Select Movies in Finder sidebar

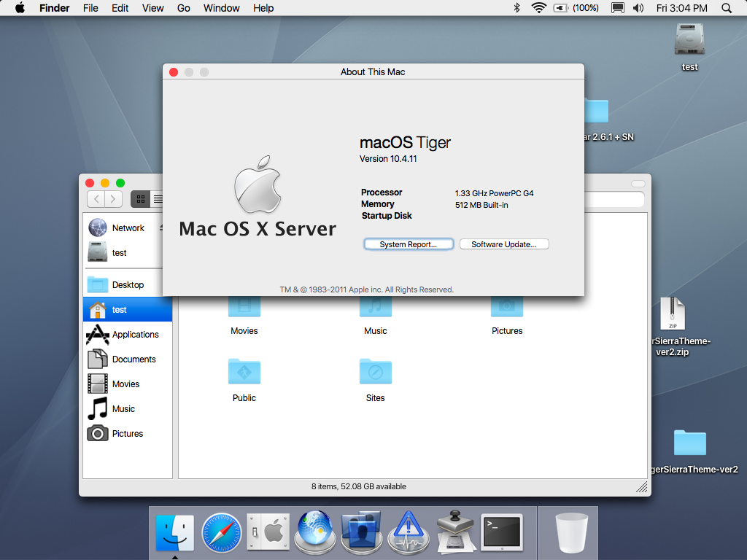pos(128,384)
